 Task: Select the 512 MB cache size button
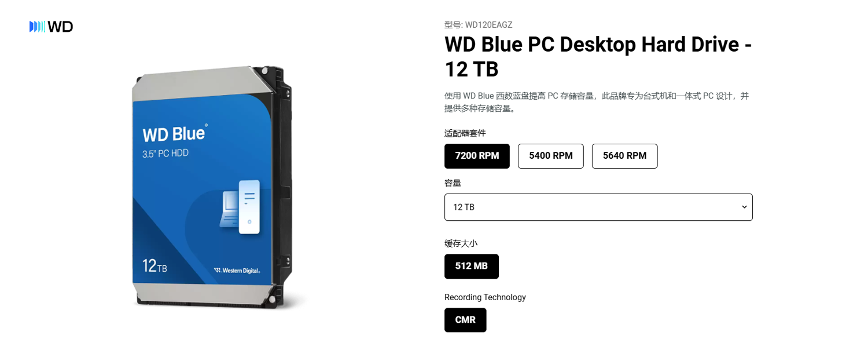click(472, 267)
